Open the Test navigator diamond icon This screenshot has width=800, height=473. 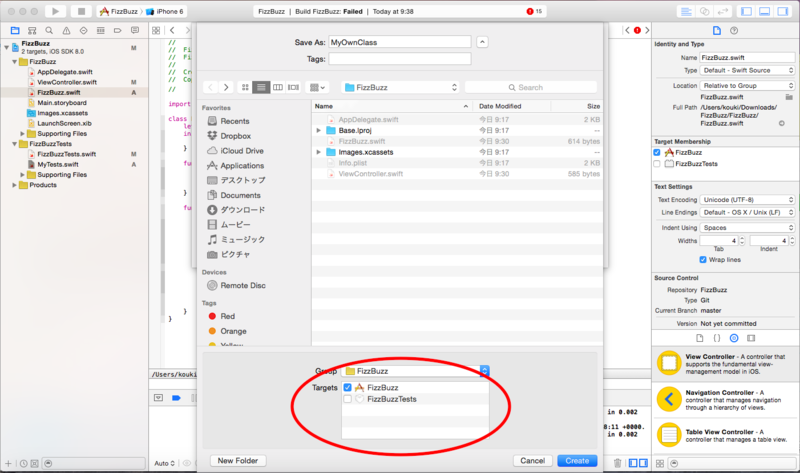[83, 30]
